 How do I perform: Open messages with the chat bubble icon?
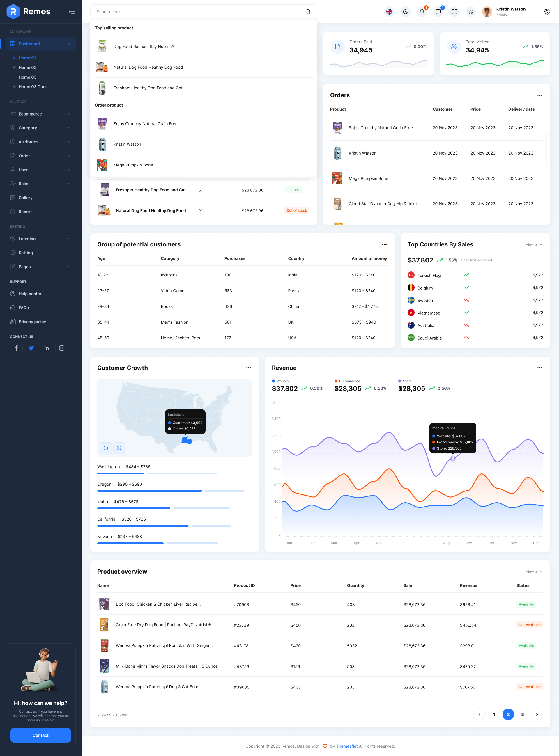(438, 12)
